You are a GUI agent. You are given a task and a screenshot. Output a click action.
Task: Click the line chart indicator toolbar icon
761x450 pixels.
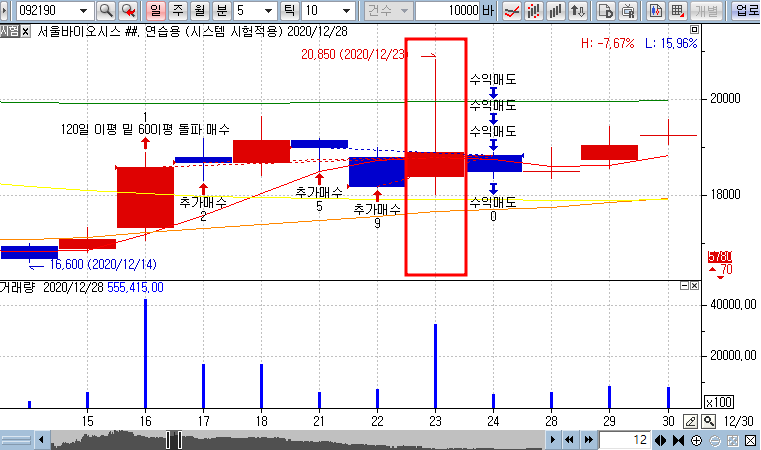[x=510, y=11]
